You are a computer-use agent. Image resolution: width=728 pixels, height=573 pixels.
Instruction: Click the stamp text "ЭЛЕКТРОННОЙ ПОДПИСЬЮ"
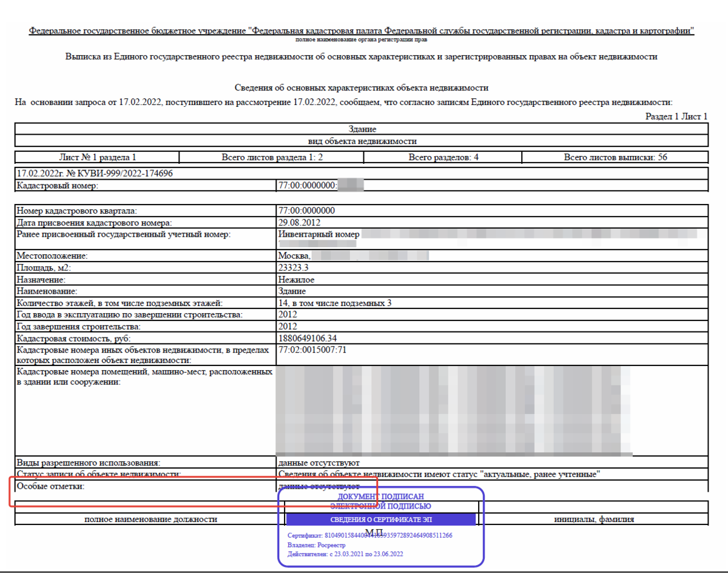point(380,506)
